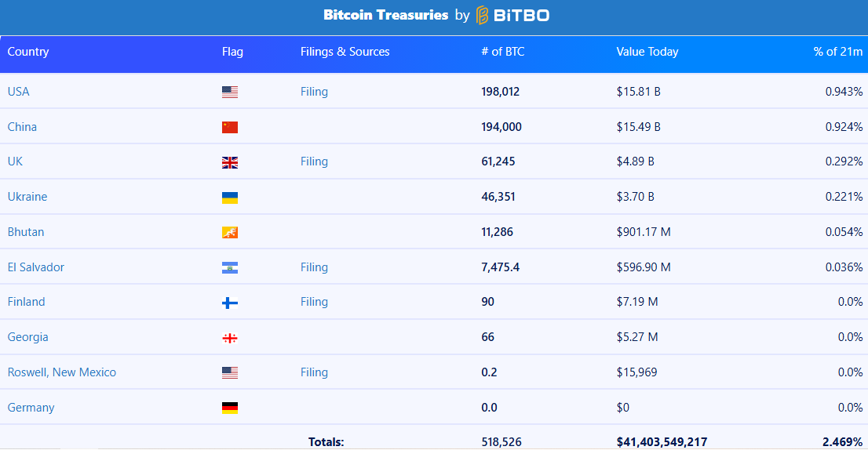Viewport: 868px width, 450px height.
Task: Sort by Value Today column header
Action: click(647, 52)
